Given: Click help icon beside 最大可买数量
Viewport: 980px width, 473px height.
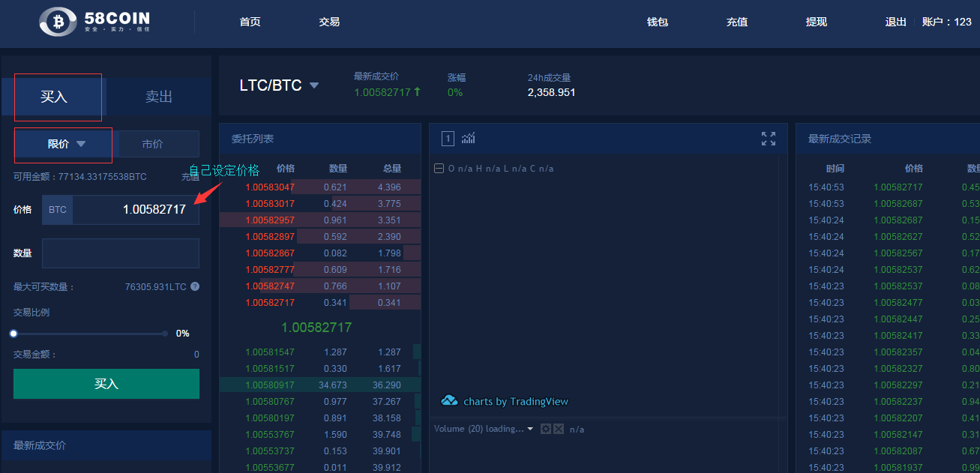Looking at the screenshot, I should pos(195,286).
